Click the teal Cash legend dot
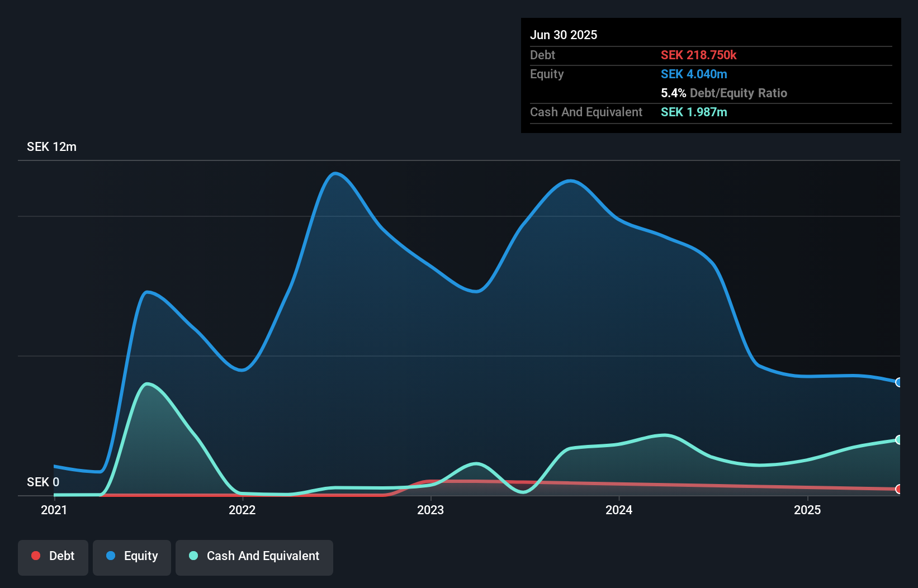Image resolution: width=918 pixels, height=588 pixels. point(193,556)
